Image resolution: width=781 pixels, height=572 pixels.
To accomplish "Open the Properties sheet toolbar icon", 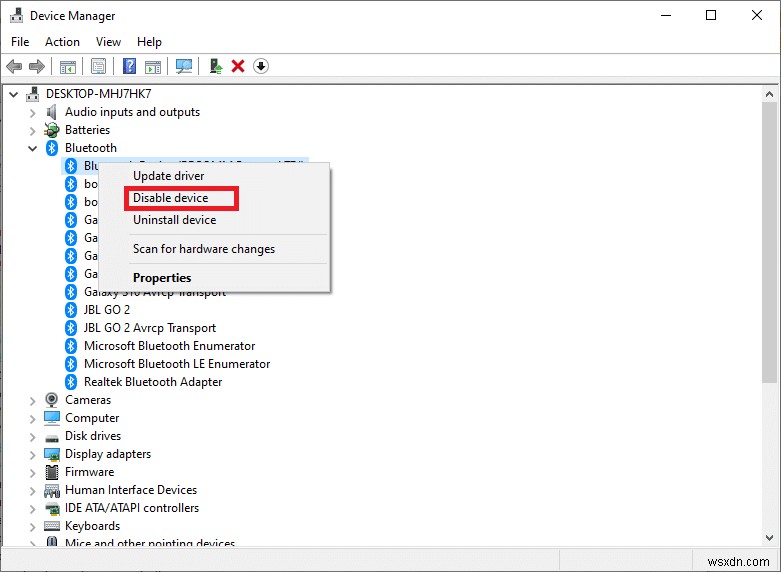I will pyautogui.click(x=99, y=66).
